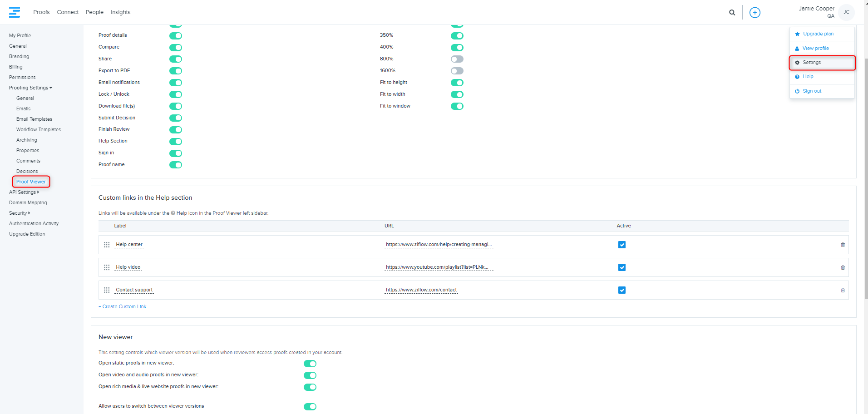Disable the Export to PDF toggle
The image size is (868, 414).
pyautogui.click(x=176, y=71)
